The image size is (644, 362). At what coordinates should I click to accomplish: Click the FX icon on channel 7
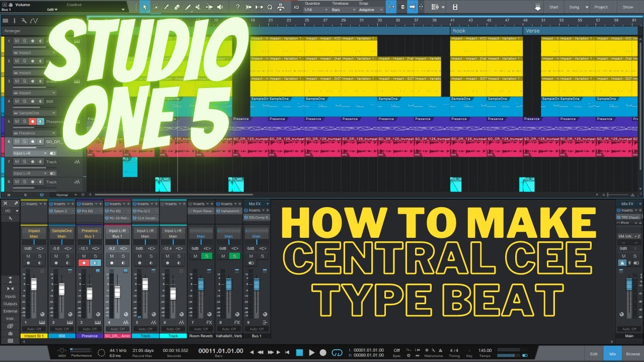209,322
